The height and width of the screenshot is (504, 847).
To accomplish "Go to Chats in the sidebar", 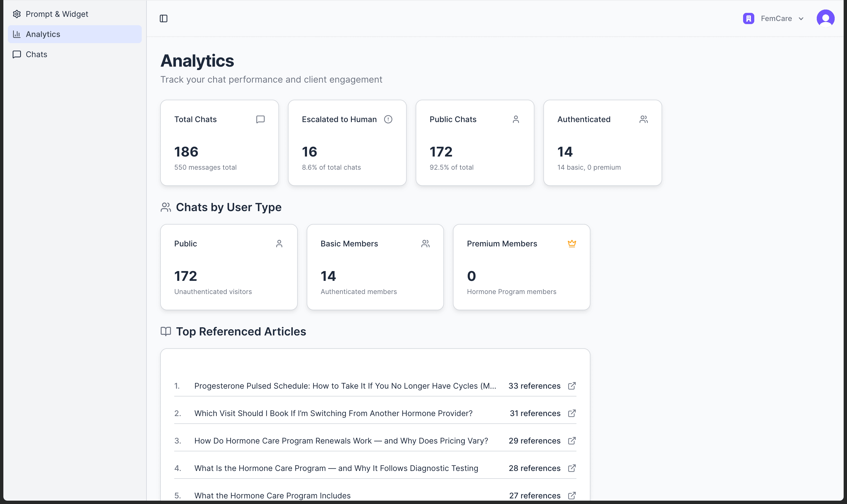I will pos(36,54).
